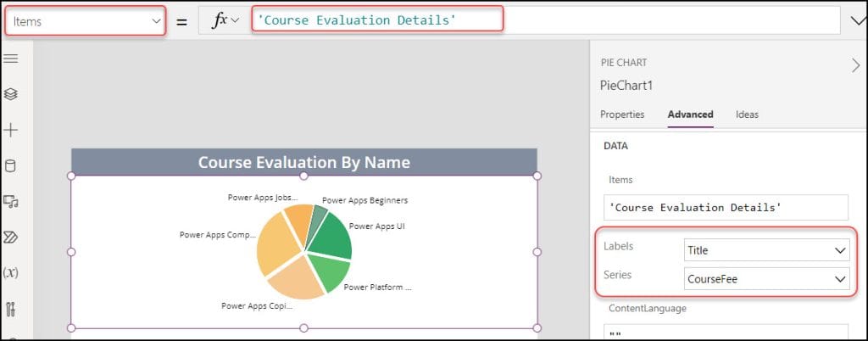The width and height of the screenshot is (868, 341).
Task: Open the Variables (x) icon
Action: pos(10,272)
